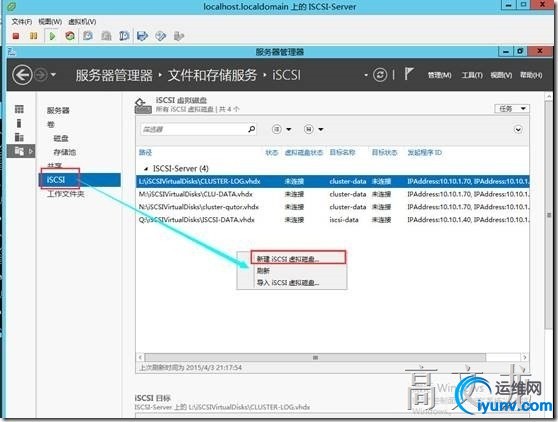Choose 刷新 from context menu

pos(263,271)
